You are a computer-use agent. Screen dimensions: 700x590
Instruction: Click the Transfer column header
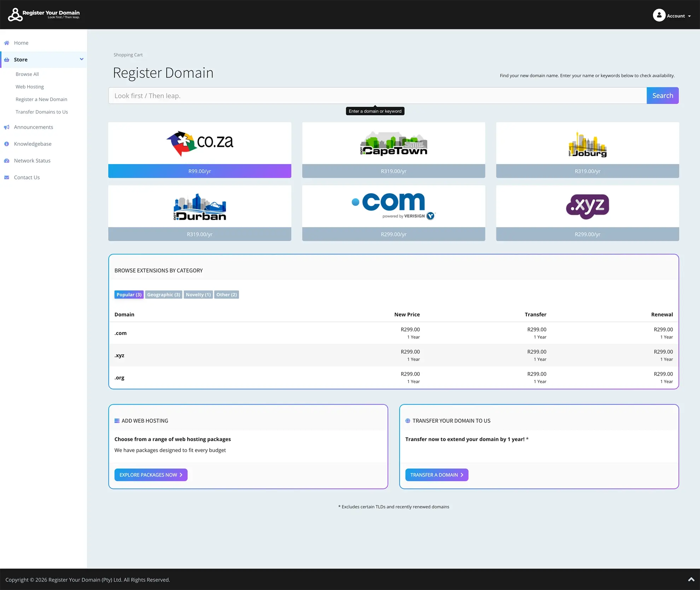tap(535, 314)
